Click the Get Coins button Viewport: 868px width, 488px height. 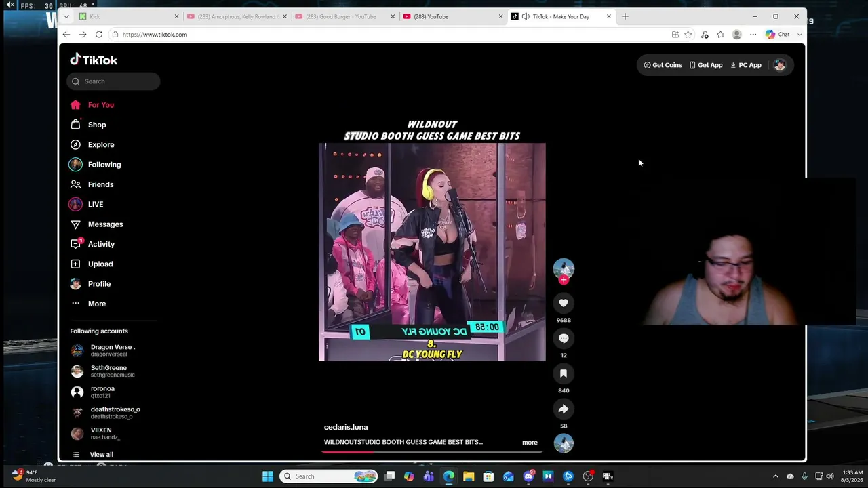tap(663, 65)
